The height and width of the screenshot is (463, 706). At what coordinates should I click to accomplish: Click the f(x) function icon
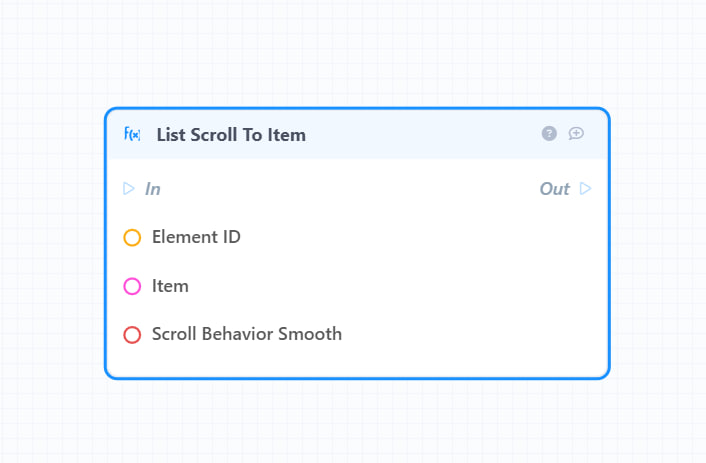coord(132,134)
